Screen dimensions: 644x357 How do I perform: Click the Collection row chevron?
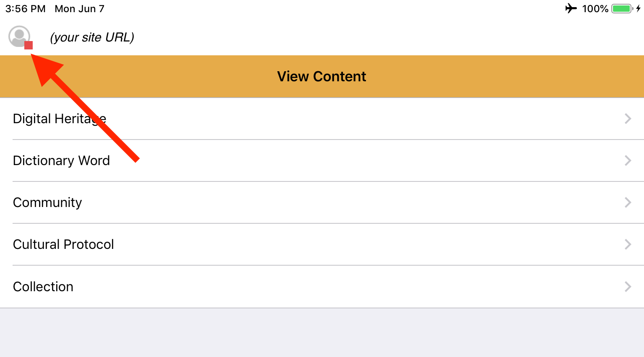(x=628, y=287)
